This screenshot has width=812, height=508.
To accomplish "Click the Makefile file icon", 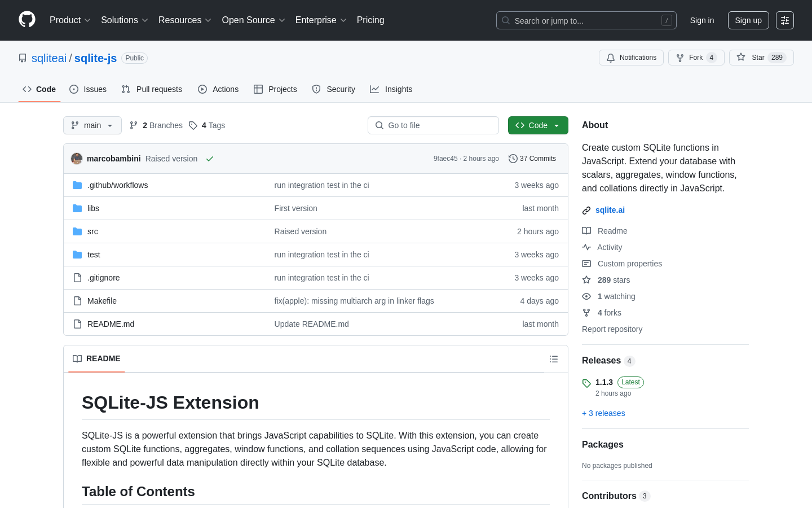I will pos(77,301).
